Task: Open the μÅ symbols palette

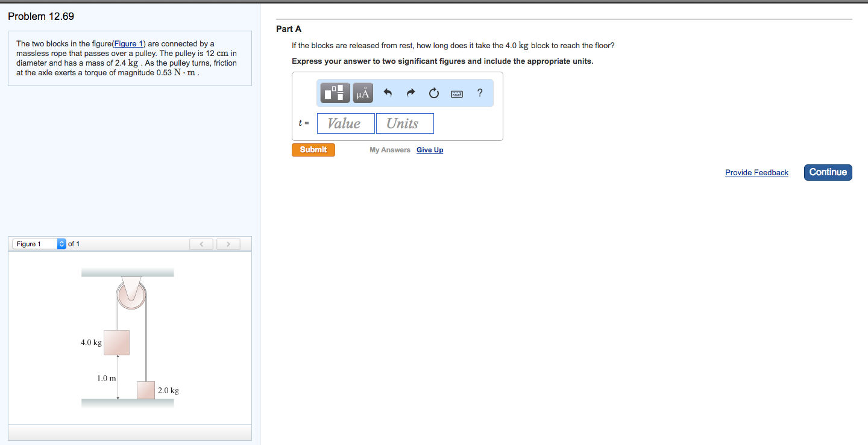Action: point(363,93)
